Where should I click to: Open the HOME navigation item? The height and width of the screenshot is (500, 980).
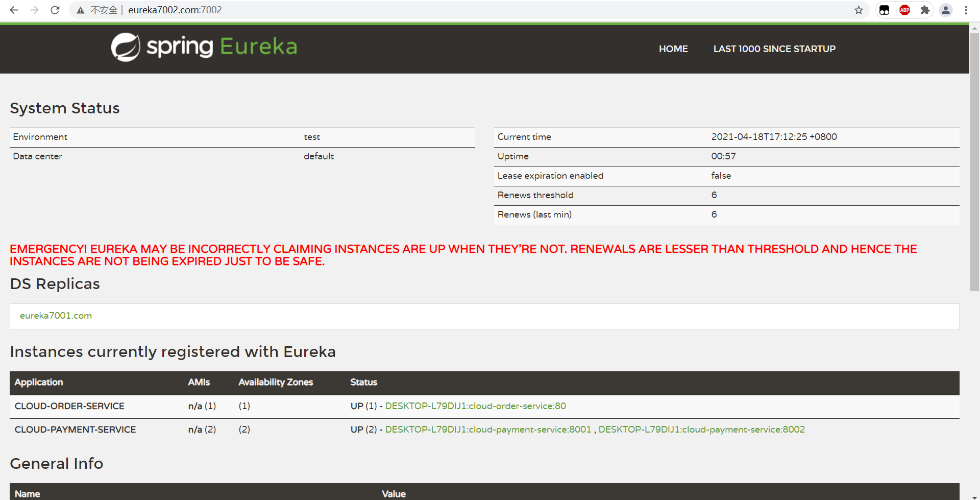pos(673,49)
